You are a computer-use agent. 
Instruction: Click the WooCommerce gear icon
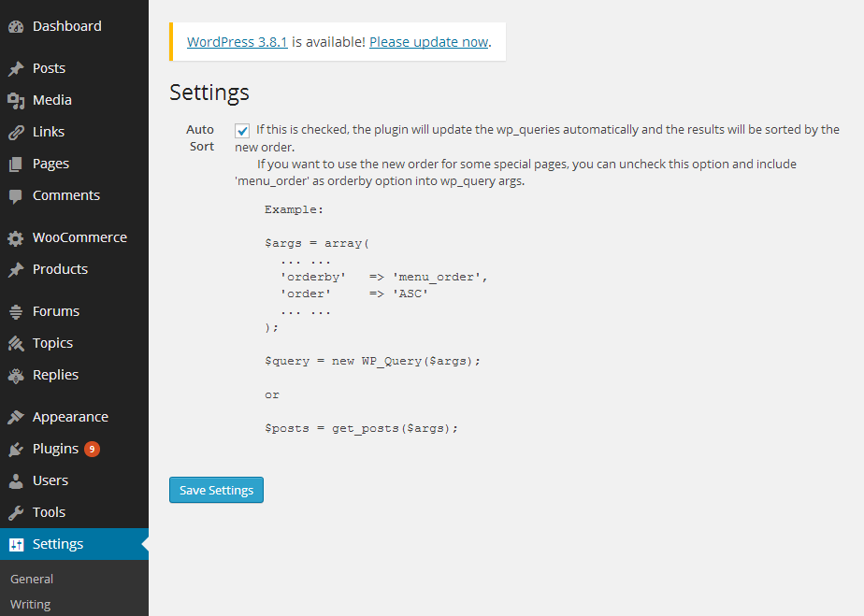click(16, 238)
